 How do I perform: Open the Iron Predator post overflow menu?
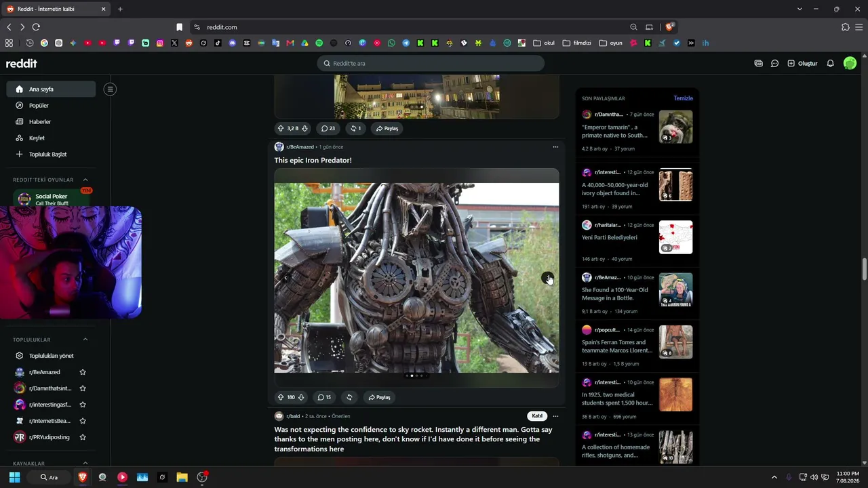[x=555, y=147]
